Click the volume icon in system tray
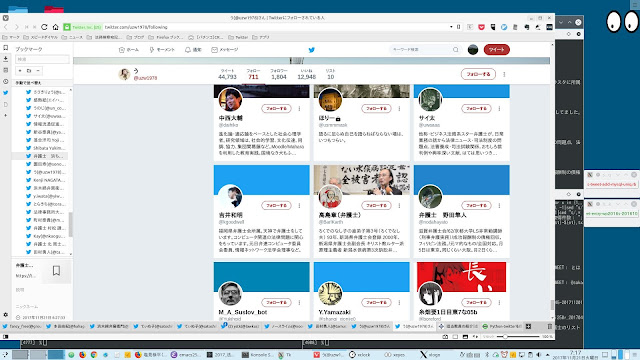Screen dimensions: 640x360 [539, 355]
